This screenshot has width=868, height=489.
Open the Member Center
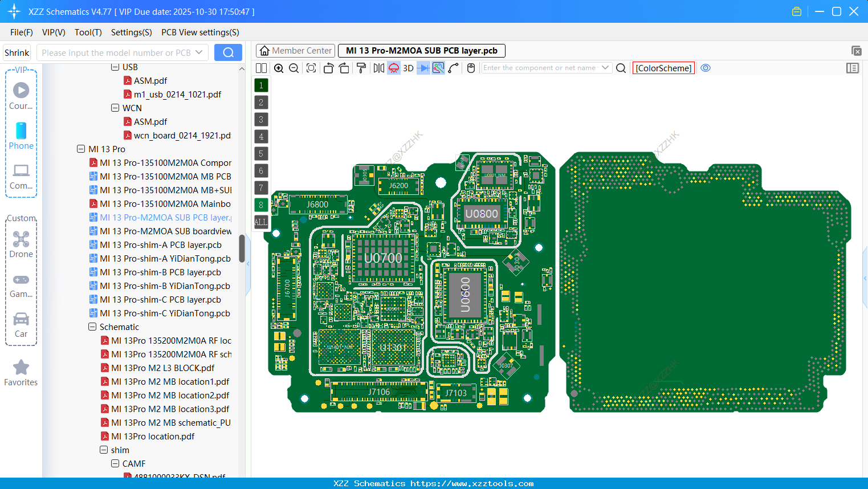click(x=295, y=50)
